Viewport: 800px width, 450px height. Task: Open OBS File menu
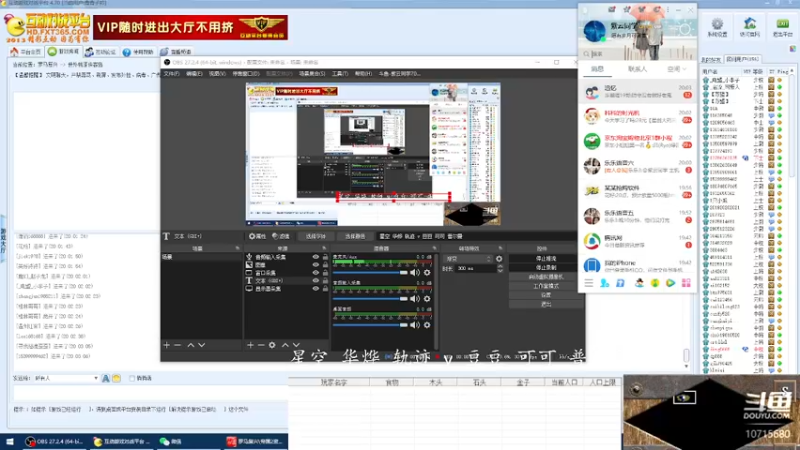(x=171, y=73)
